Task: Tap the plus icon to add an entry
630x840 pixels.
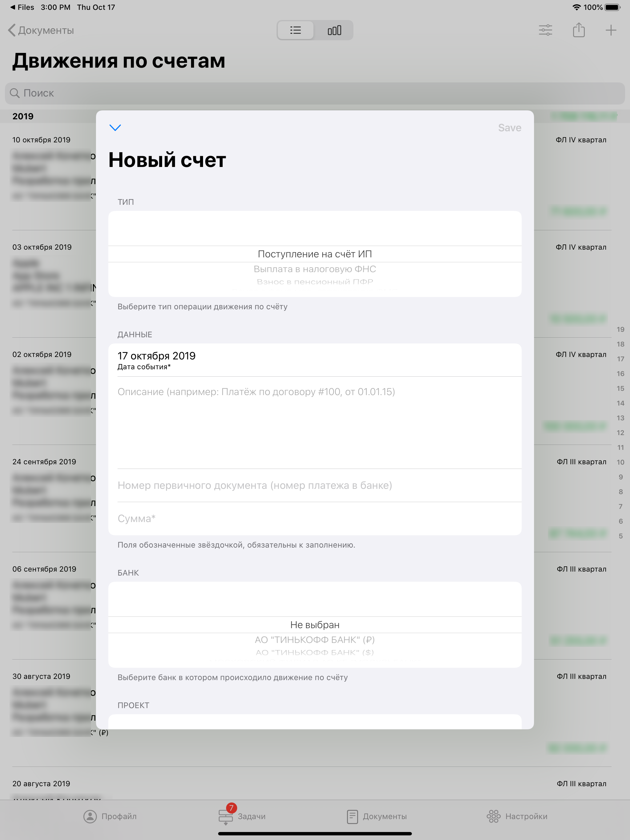Action: coord(610,30)
